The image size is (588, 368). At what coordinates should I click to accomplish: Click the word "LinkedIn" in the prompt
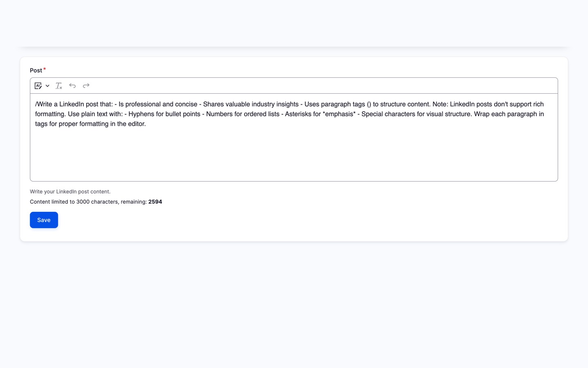(71, 104)
